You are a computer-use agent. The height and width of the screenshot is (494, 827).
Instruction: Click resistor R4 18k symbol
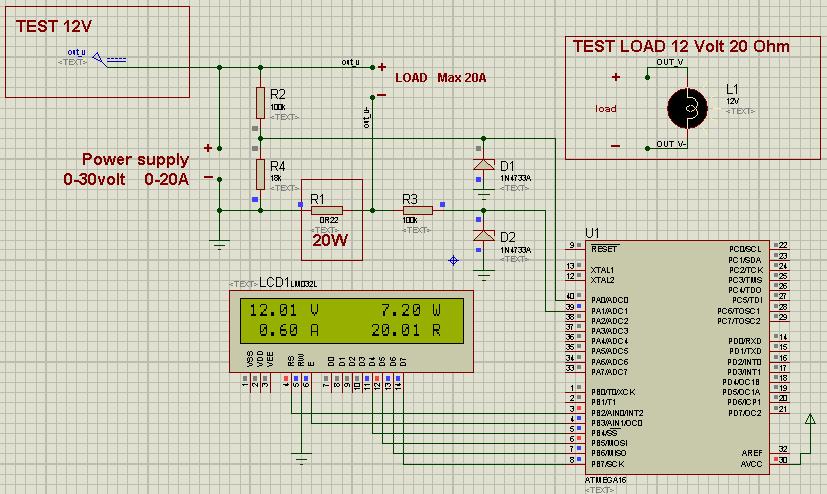(260, 173)
